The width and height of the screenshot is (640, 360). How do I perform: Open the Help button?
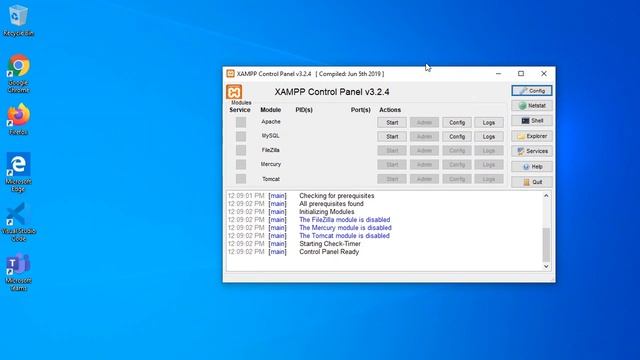(532, 167)
